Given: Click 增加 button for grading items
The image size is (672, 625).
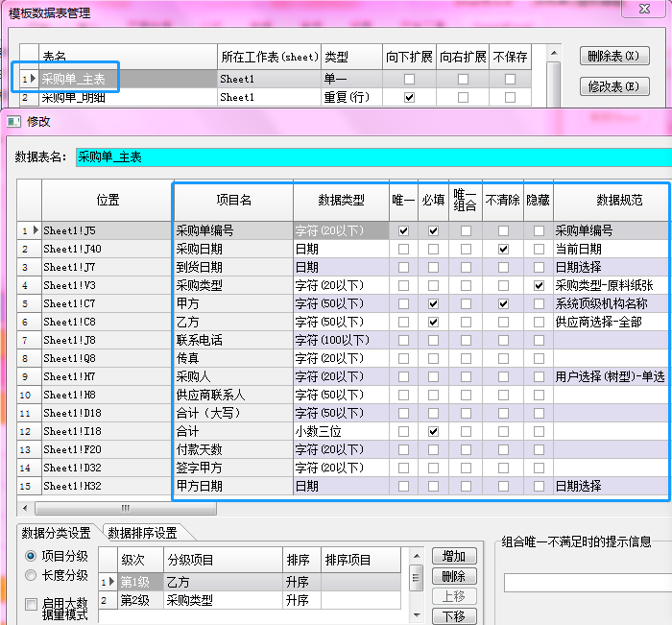Looking at the screenshot, I should [454, 557].
